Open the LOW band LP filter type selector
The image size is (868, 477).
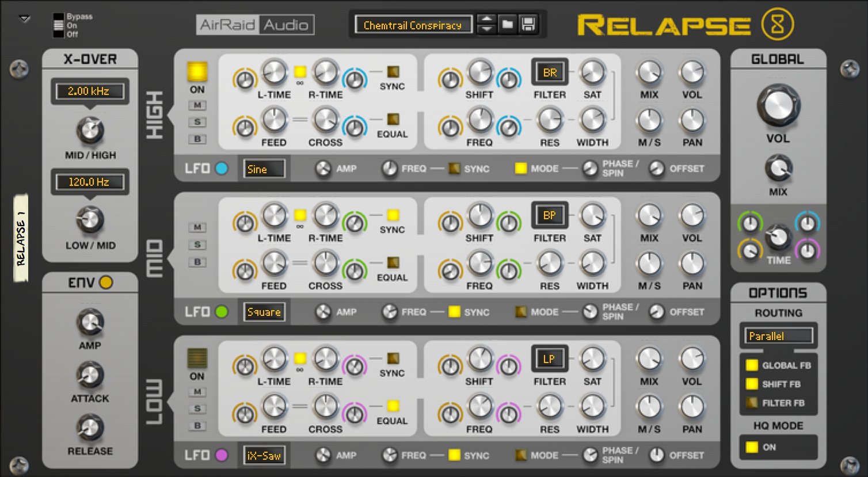click(550, 359)
